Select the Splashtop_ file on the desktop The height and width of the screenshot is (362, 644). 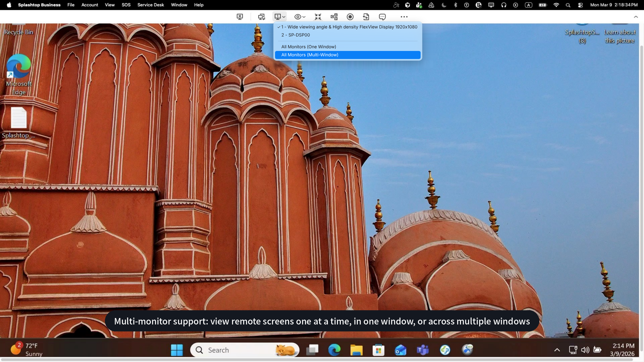pos(19,123)
